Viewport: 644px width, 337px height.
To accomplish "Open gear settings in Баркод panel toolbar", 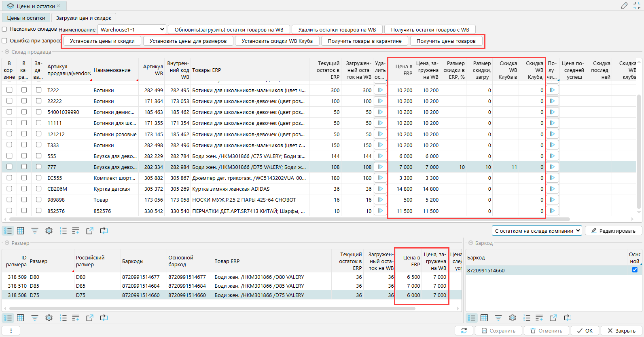I will pos(513,318).
